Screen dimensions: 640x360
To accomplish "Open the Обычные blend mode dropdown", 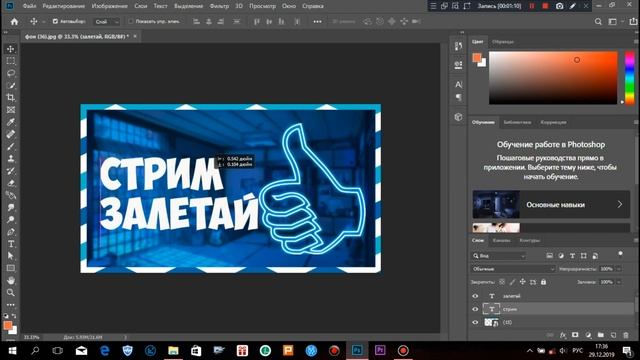I will [513, 269].
